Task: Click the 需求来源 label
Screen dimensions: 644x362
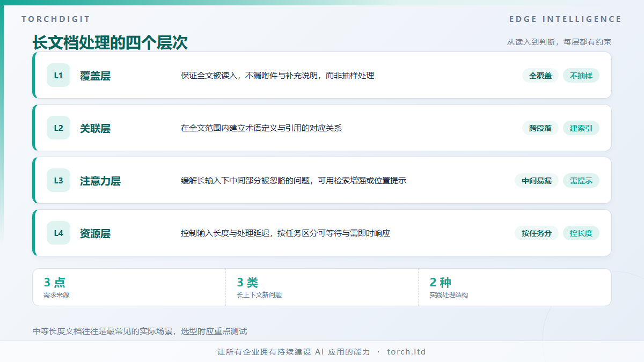Action: [56, 295]
